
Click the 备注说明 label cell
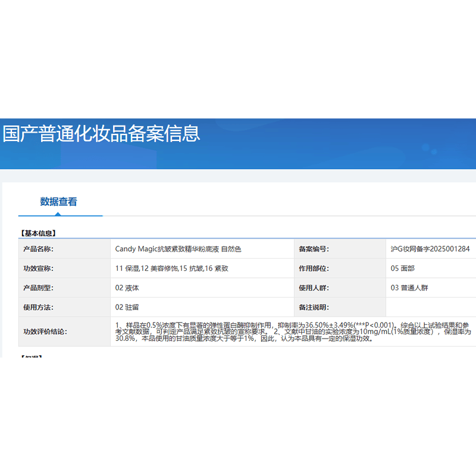pos(340,307)
